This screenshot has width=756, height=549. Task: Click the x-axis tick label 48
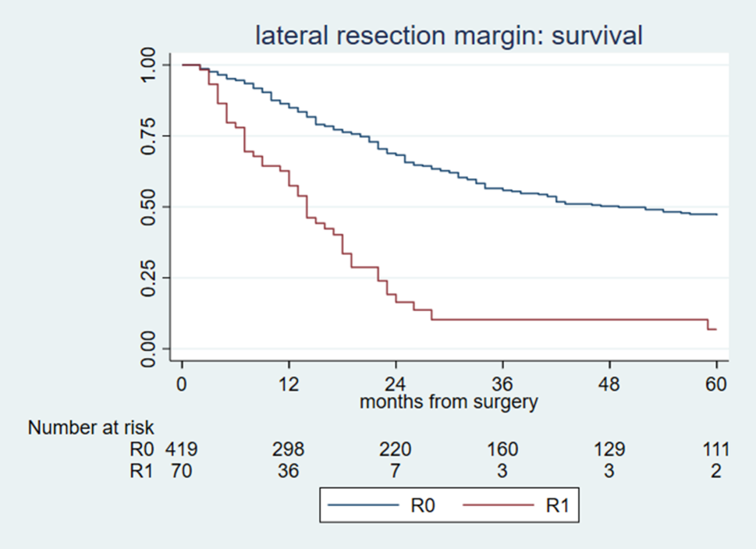tap(609, 384)
